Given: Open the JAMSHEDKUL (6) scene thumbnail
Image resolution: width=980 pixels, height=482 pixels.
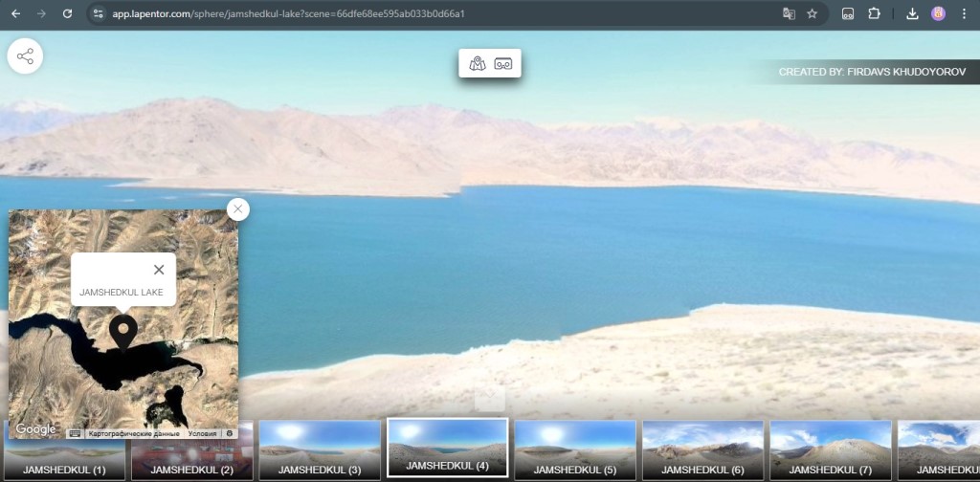Looking at the screenshot, I should 702,449.
